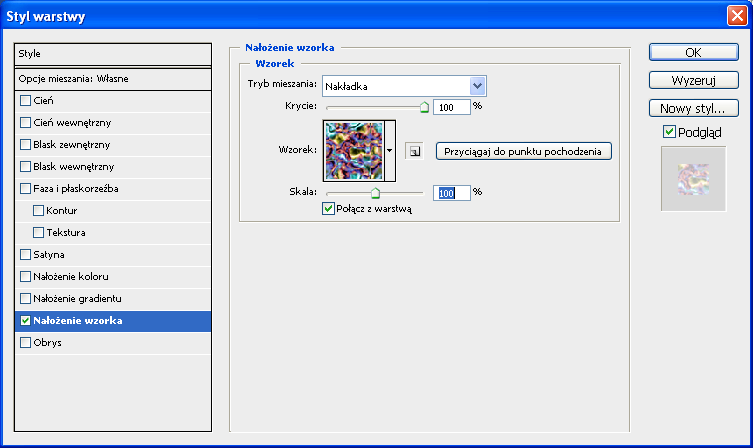Click the Skala percentage input field
753x448 pixels.
[451, 192]
